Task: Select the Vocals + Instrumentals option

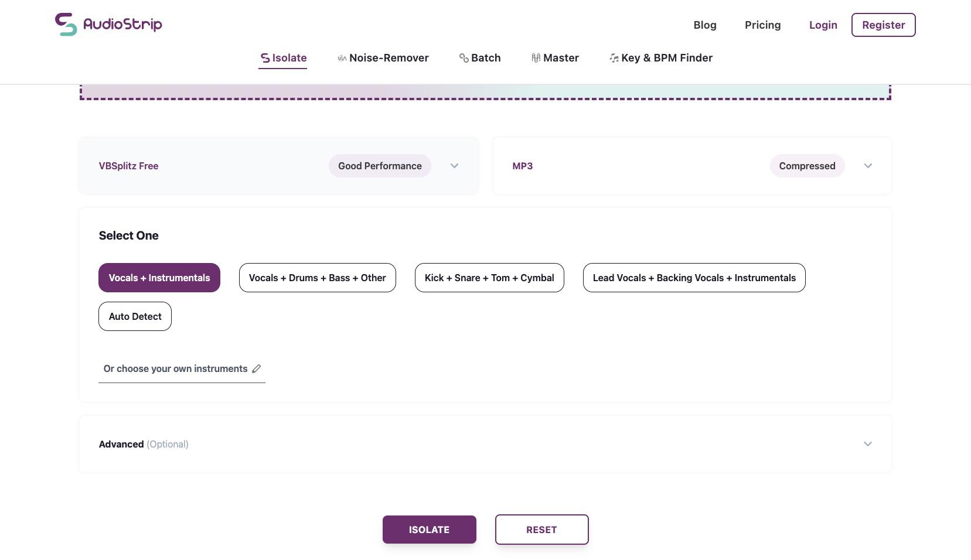Action: [x=159, y=278]
